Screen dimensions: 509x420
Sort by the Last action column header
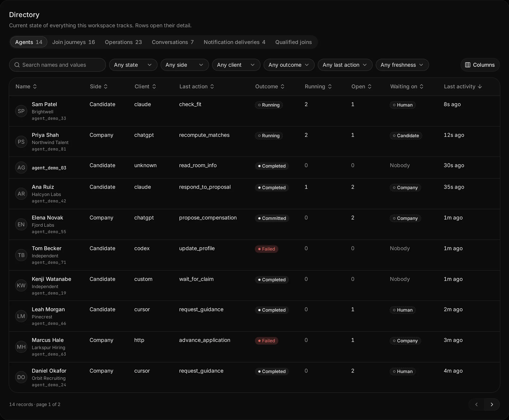[x=197, y=86]
